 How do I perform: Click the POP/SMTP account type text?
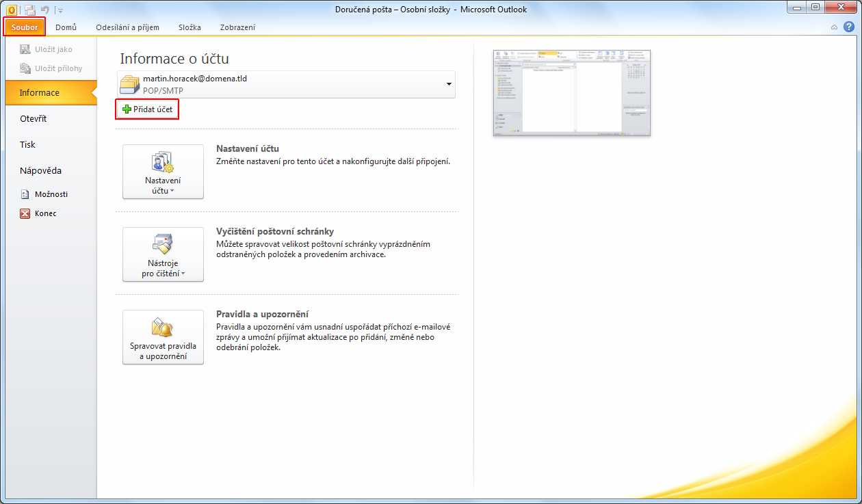click(x=163, y=90)
